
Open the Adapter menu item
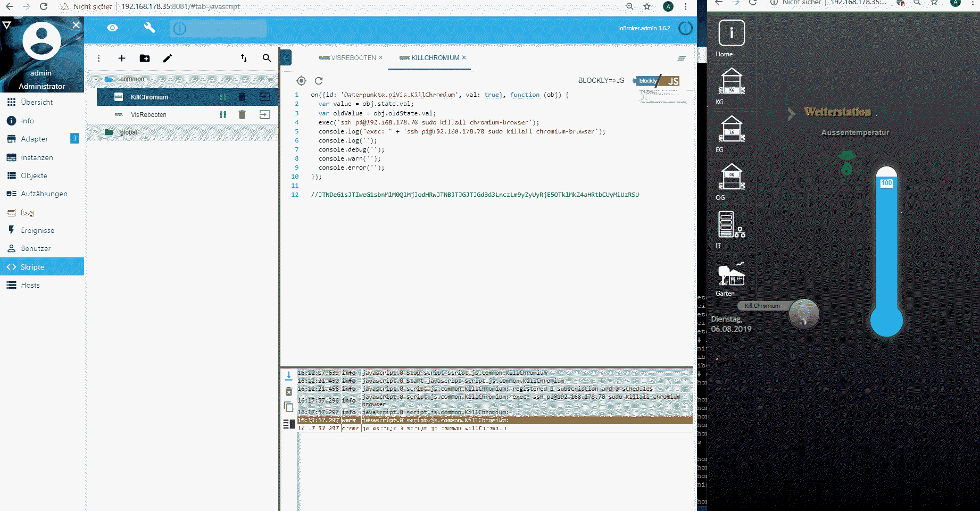tap(42, 139)
